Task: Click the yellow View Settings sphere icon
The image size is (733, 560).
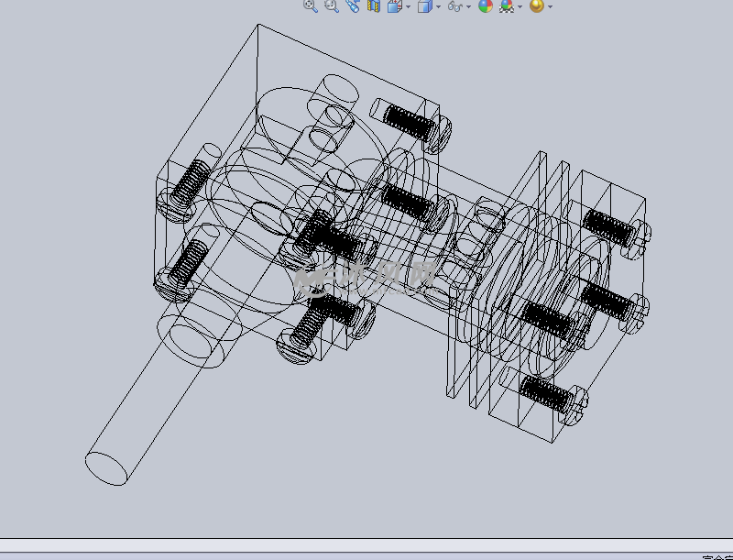Action: (x=538, y=7)
